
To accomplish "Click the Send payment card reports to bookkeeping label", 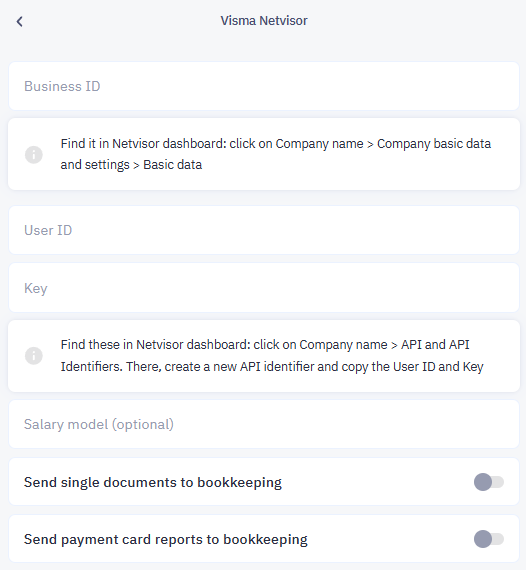I will click(166, 539).
